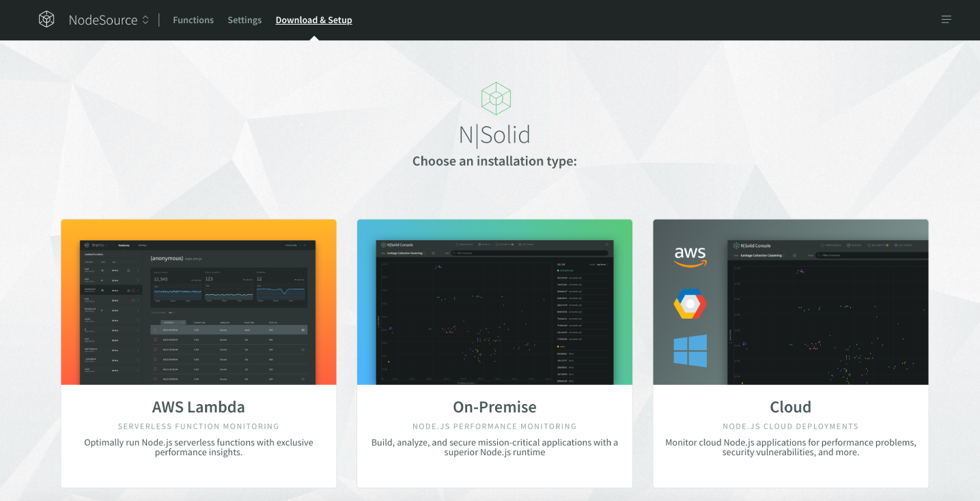The width and height of the screenshot is (980, 501).
Task: Click the AWS Lambda description text
Action: pyautogui.click(x=199, y=447)
